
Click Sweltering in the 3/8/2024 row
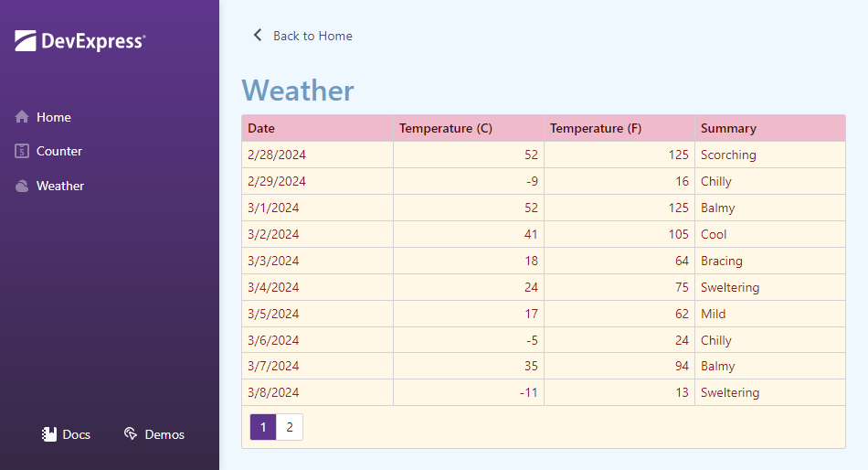click(770, 392)
